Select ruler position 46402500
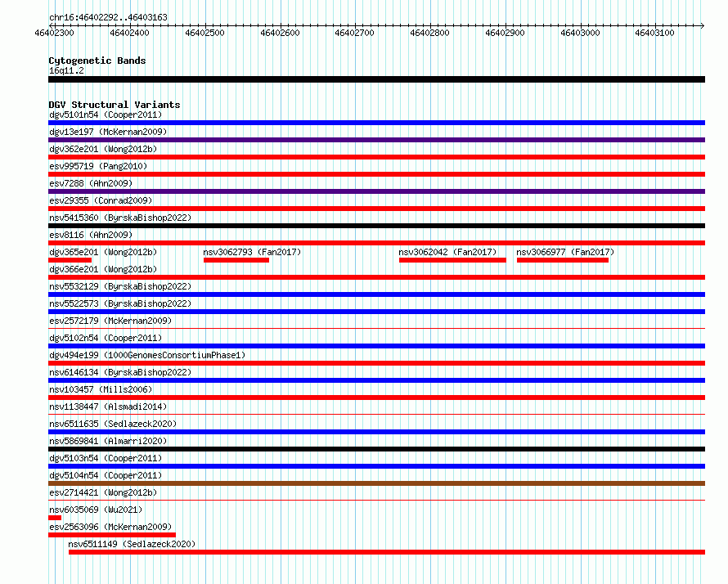728x584 pixels. (x=204, y=33)
